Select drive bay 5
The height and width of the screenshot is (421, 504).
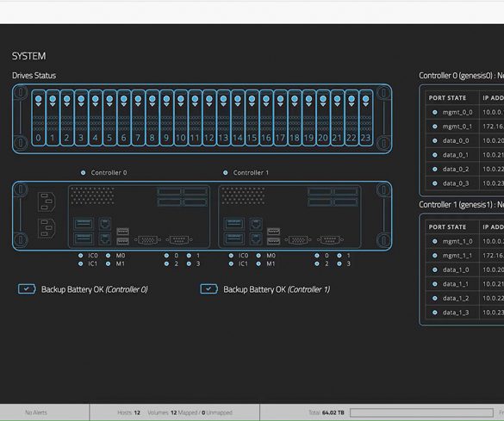tap(109, 118)
